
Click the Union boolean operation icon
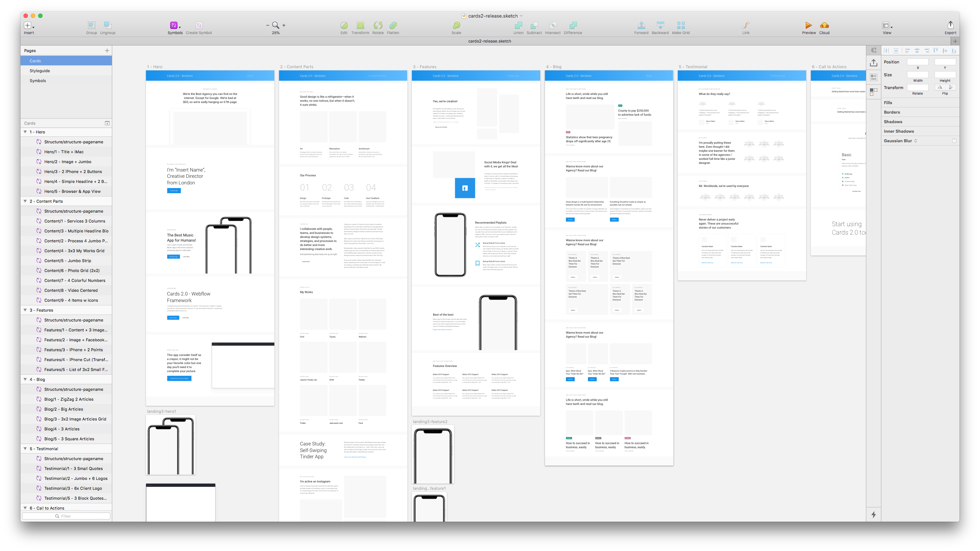tap(518, 25)
